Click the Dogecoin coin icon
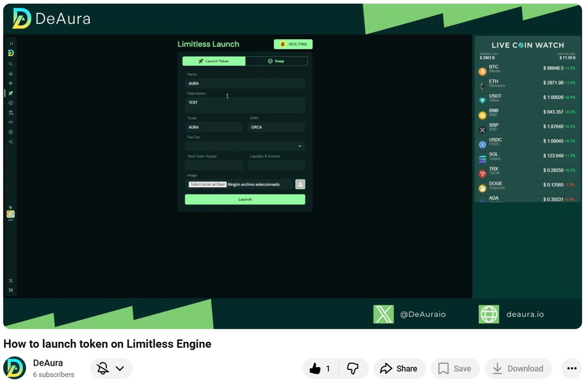Screen dimensions: 588x382 [482, 188]
